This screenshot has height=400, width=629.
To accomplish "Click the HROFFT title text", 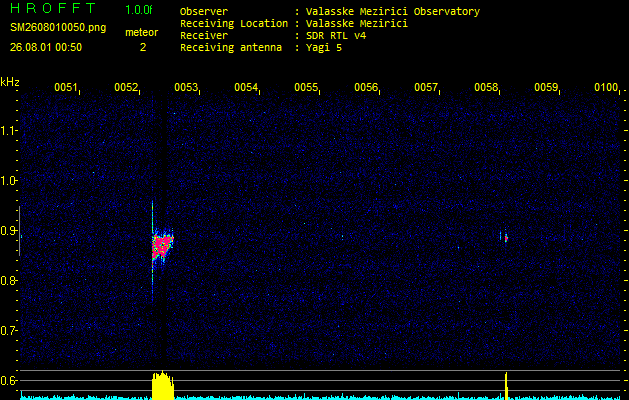I will coord(53,8).
